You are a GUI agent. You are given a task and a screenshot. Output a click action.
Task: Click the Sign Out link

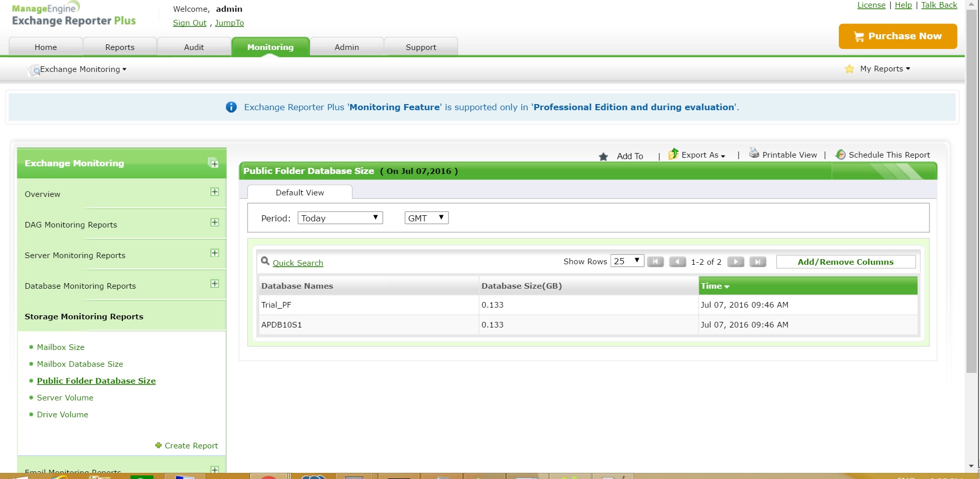(x=190, y=23)
